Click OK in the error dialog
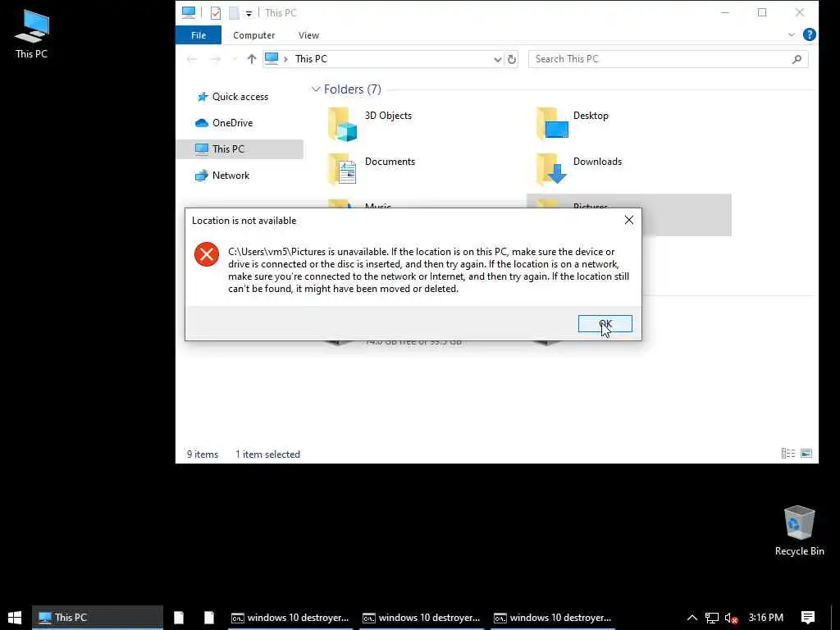 [605, 323]
